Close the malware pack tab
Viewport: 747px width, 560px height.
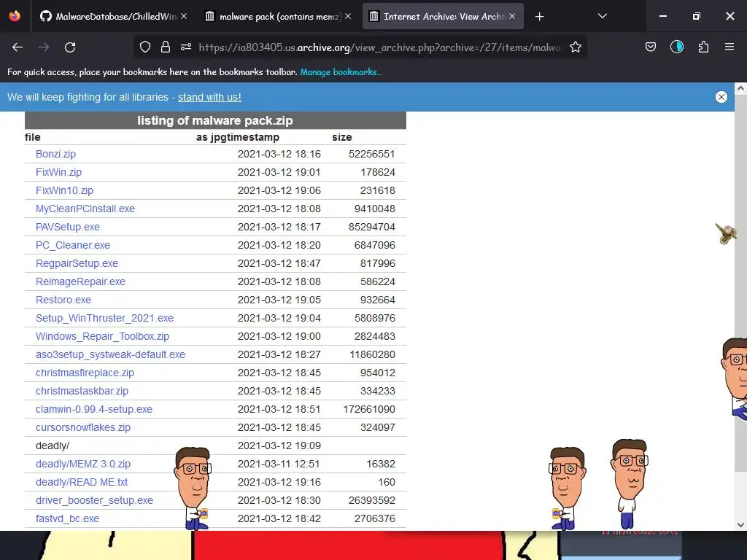tap(348, 16)
